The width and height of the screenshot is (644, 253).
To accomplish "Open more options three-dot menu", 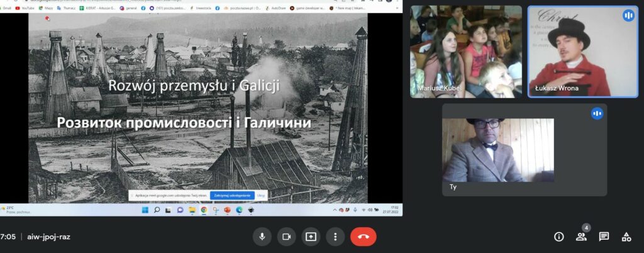I will coord(335,237).
